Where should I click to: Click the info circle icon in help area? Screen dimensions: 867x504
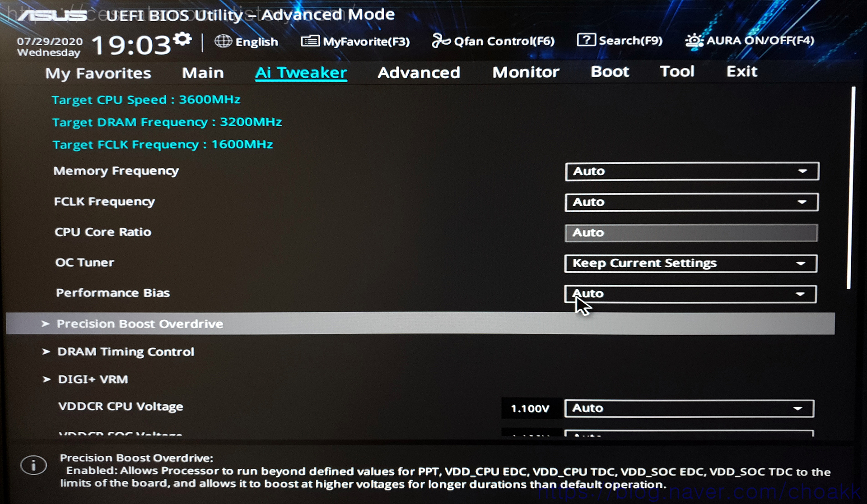click(33, 465)
